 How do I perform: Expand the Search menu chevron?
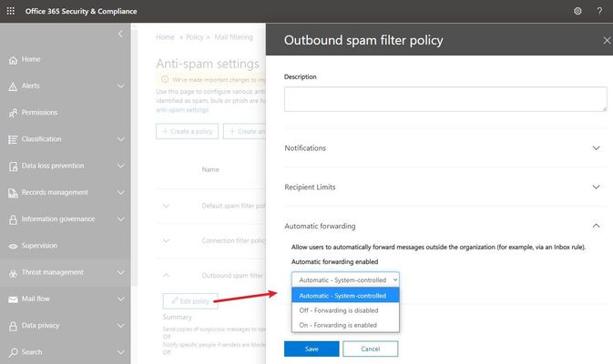pyautogui.click(x=121, y=352)
